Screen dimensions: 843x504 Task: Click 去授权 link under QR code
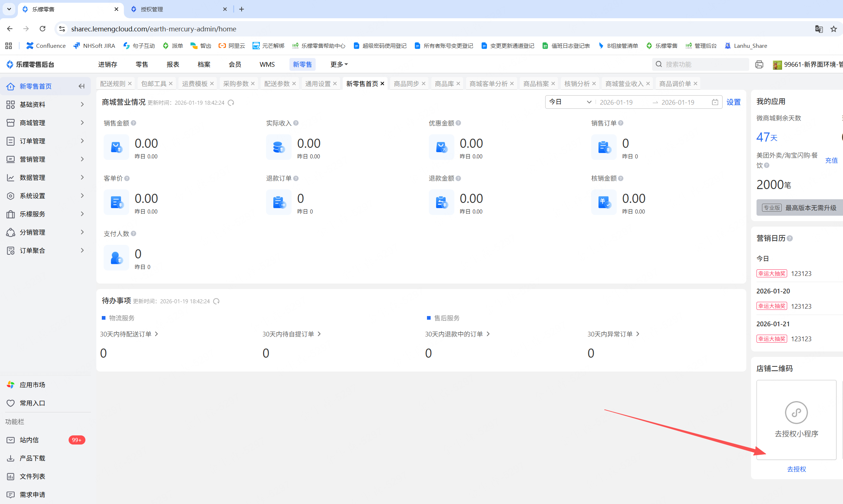(x=796, y=469)
